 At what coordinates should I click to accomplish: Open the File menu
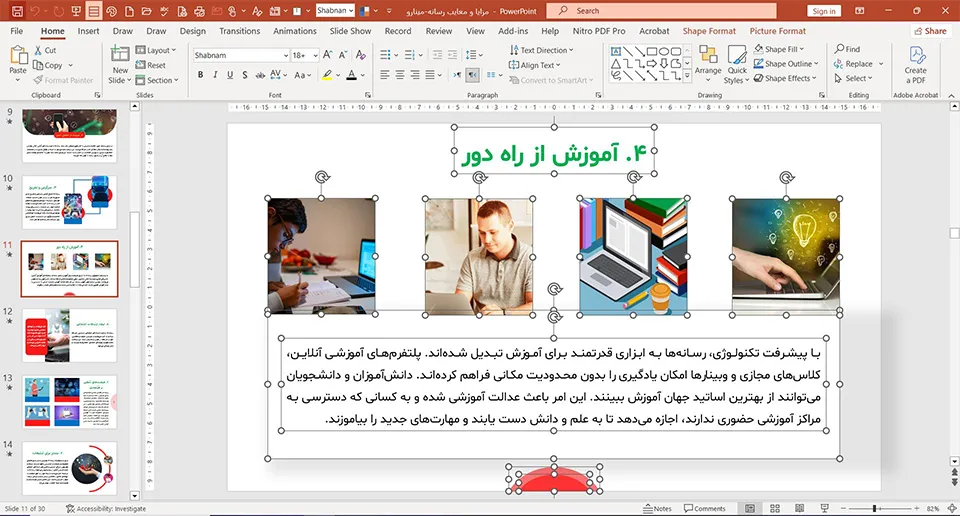(x=17, y=31)
